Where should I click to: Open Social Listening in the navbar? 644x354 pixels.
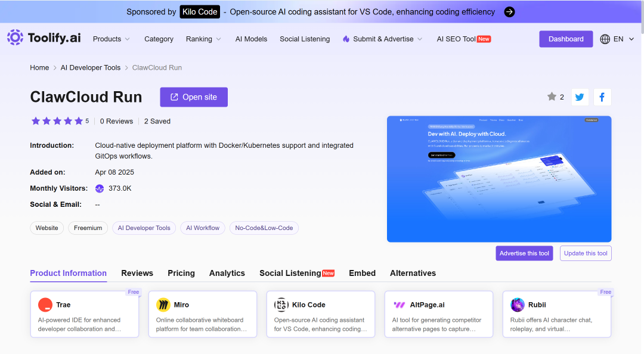(x=305, y=39)
